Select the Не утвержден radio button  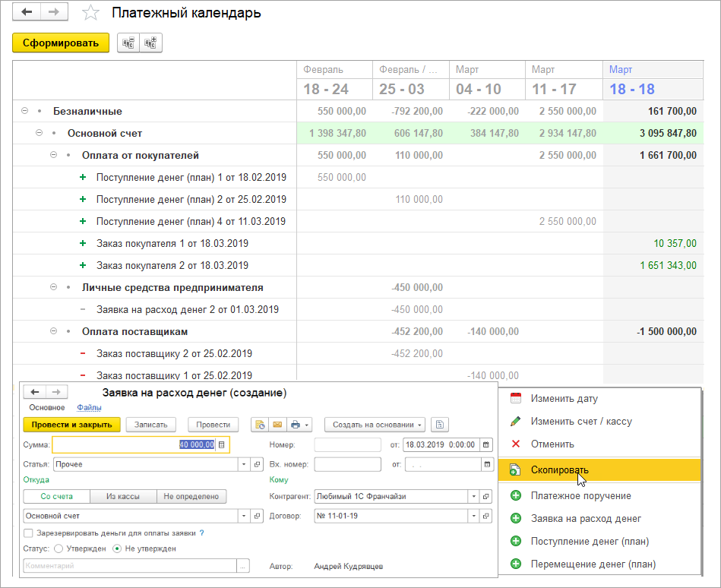(x=116, y=548)
